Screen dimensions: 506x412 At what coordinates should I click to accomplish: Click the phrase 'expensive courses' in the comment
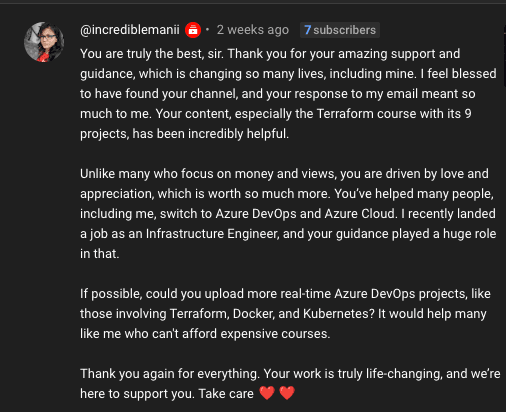(275, 334)
